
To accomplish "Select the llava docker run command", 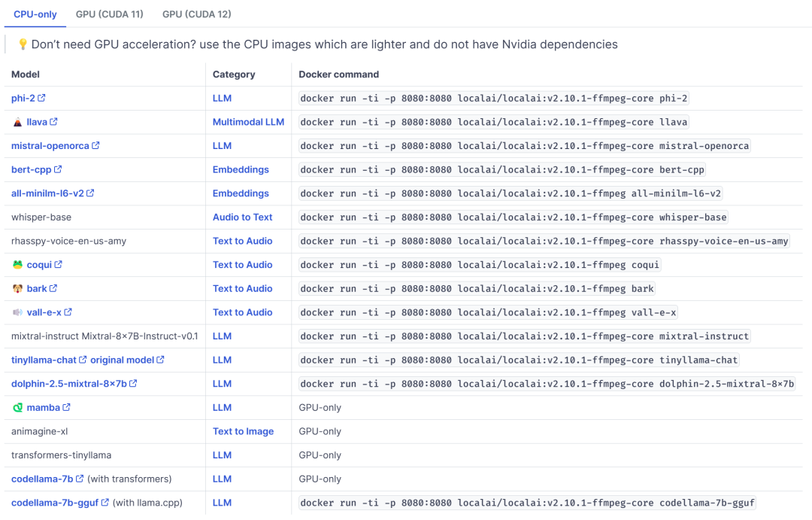I will click(494, 123).
